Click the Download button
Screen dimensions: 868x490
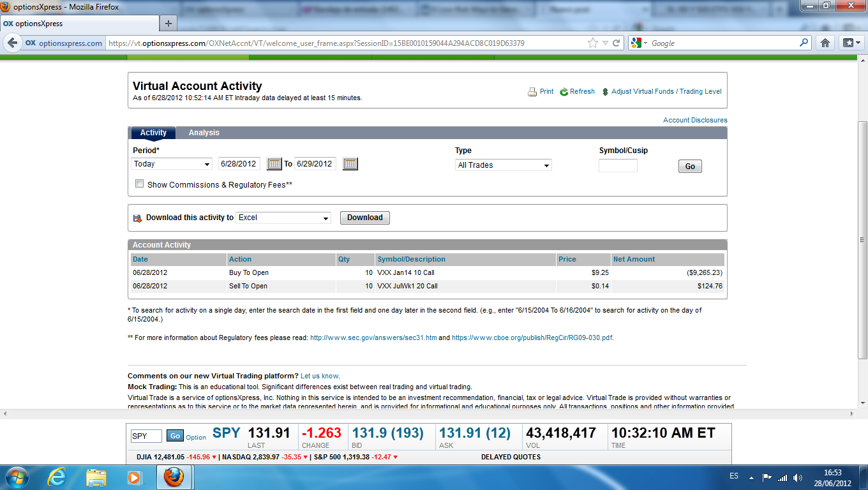pos(364,218)
